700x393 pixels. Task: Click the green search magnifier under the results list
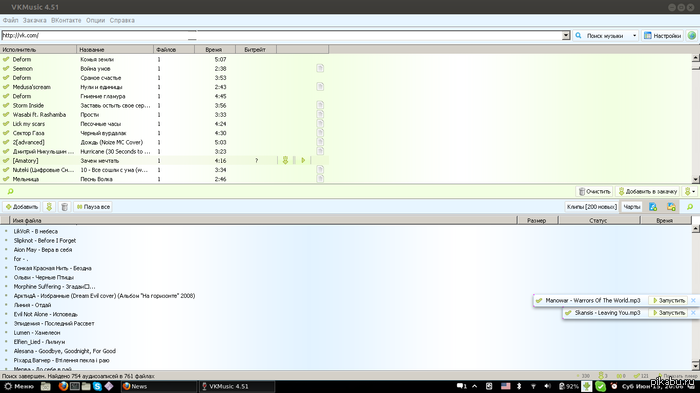pyautogui.click(x=10, y=191)
